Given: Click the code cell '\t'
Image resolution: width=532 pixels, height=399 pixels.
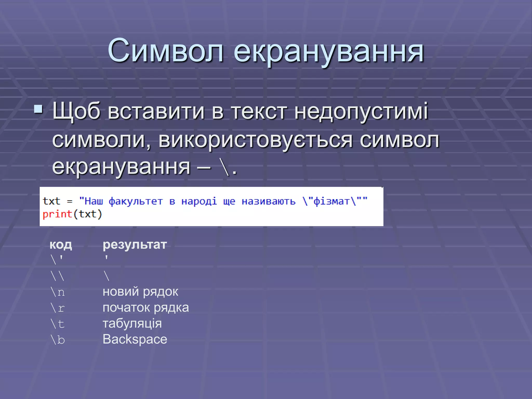Looking at the screenshot, I should click(x=58, y=324).
